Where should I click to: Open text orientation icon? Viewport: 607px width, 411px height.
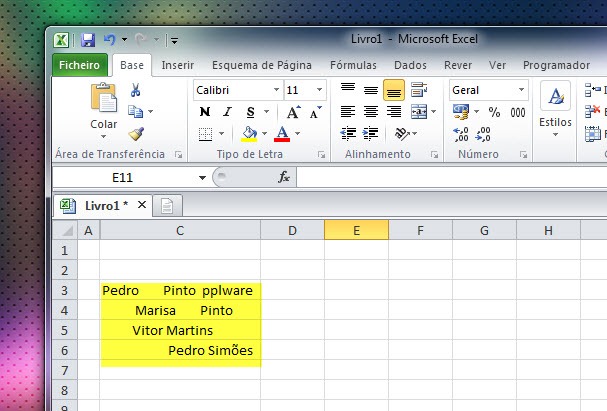coord(402,134)
